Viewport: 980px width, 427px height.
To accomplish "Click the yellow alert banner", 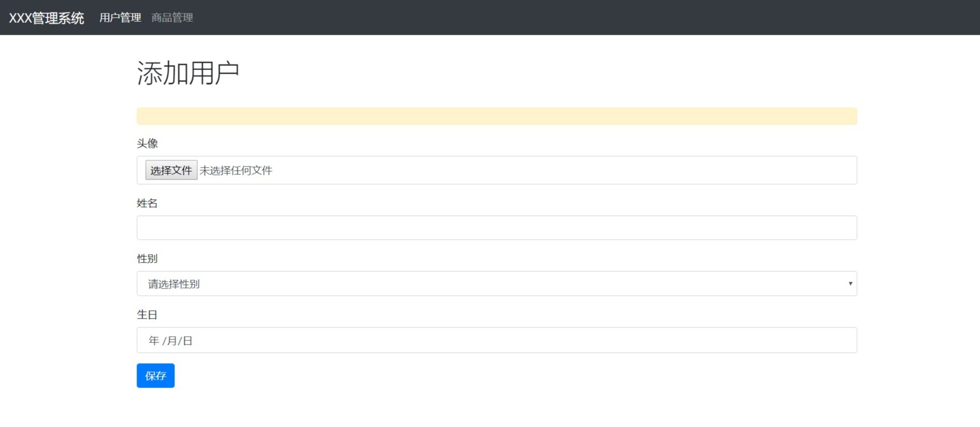I will (x=497, y=116).
